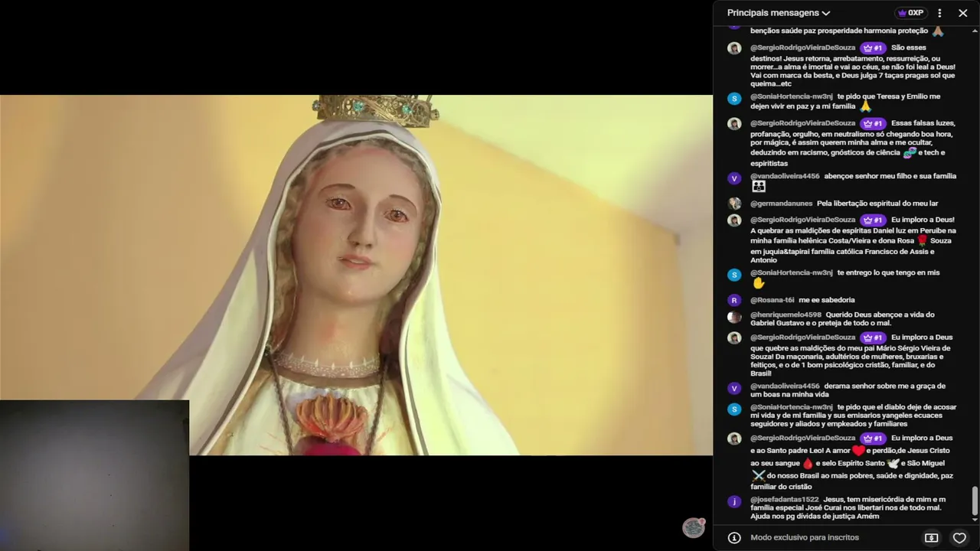Open @SoniaHortencia-nw3nj name on "te entrego" message
This screenshot has height=551, width=980.
792,272
